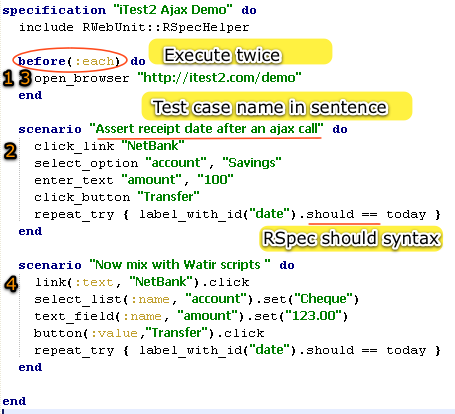
Task: Click the final 'end' keyword of specification
Action: 14,401
